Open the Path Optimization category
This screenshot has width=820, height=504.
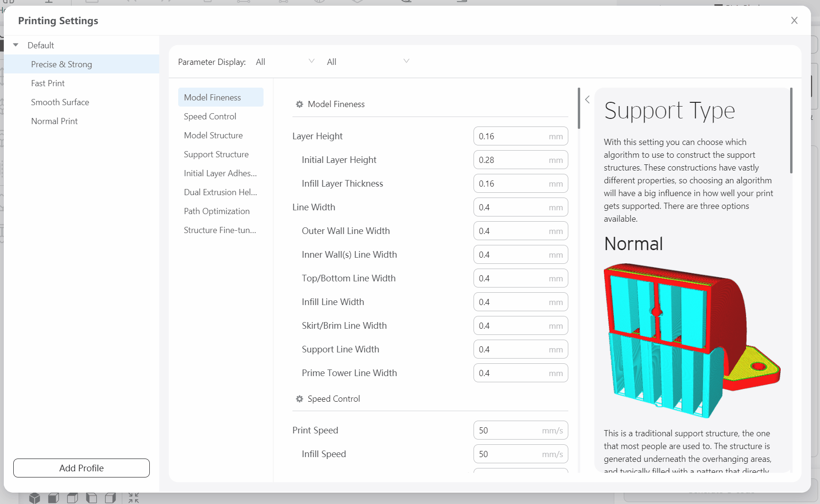pos(221,211)
